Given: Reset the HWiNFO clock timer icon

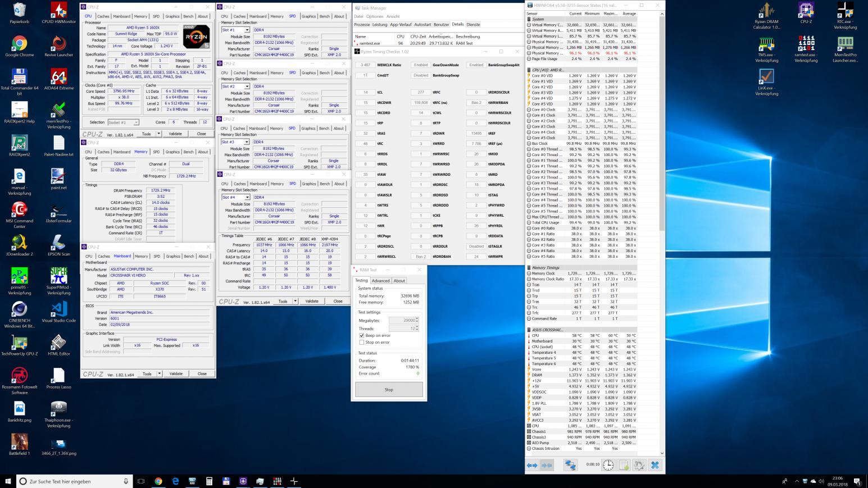Looking at the screenshot, I should click(x=608, y=465).
